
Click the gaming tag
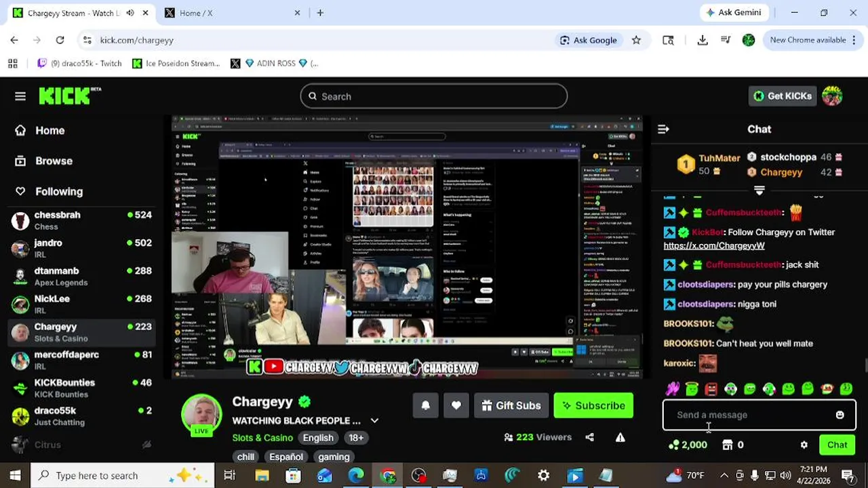pos(334,457)
